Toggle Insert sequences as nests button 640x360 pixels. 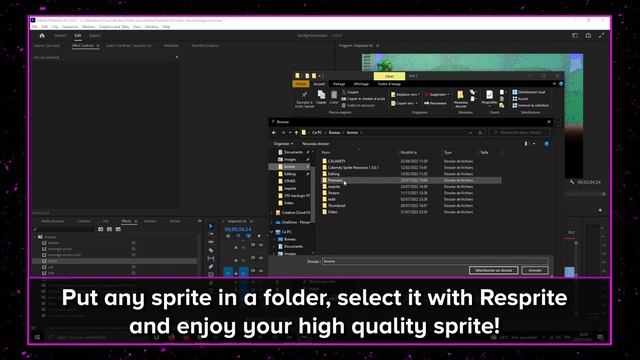[228, 236]
